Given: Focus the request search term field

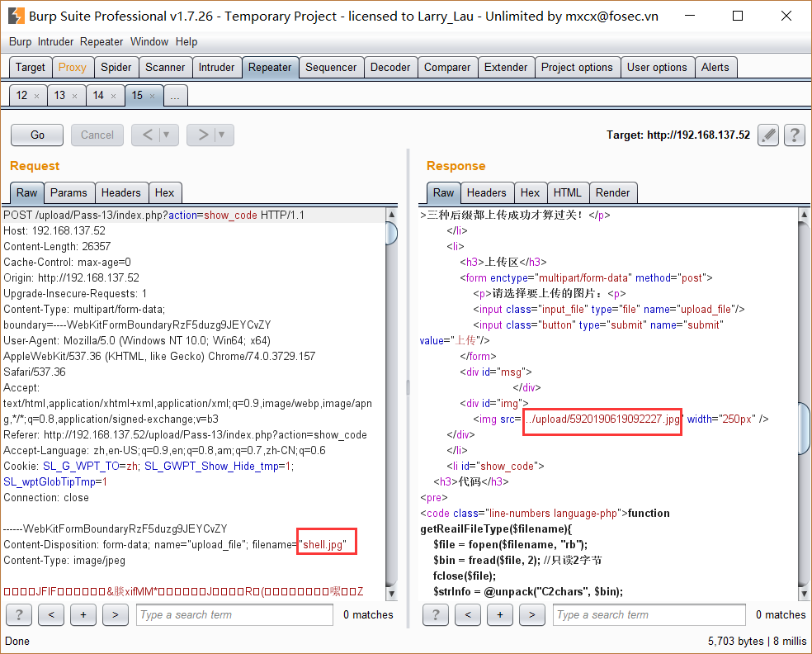Looking at the screenshot, I should click(x=234, y=615).
